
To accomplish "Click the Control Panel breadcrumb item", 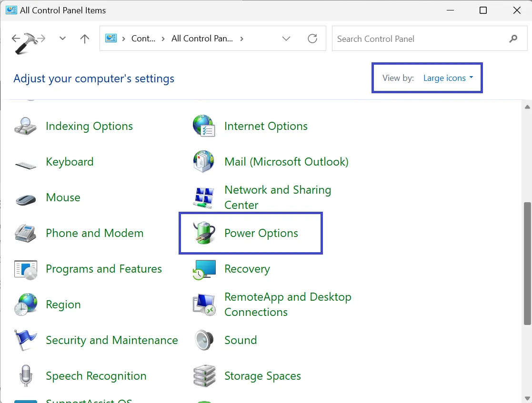I will [143, 39].
